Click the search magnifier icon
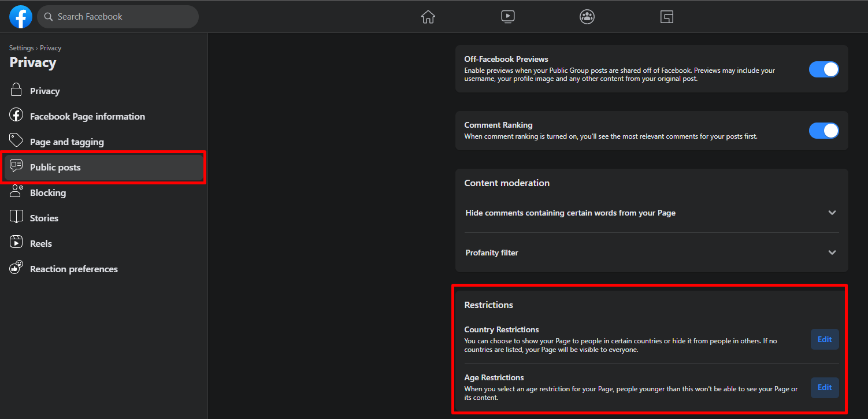This screenshot has width=868, height=419. [x=49, y=17]
